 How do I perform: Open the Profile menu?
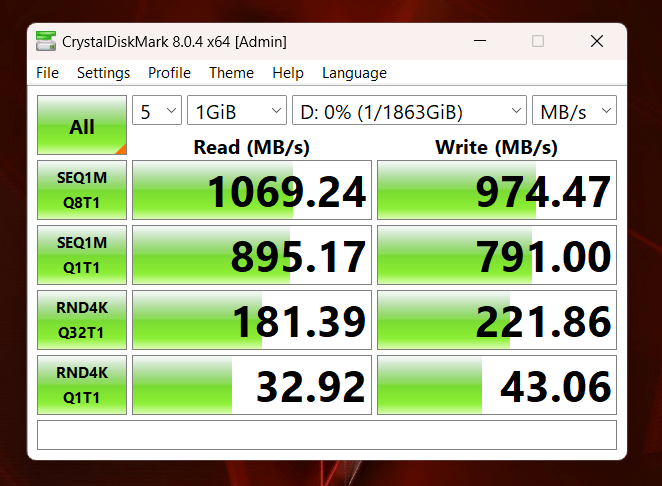point(169,73)
